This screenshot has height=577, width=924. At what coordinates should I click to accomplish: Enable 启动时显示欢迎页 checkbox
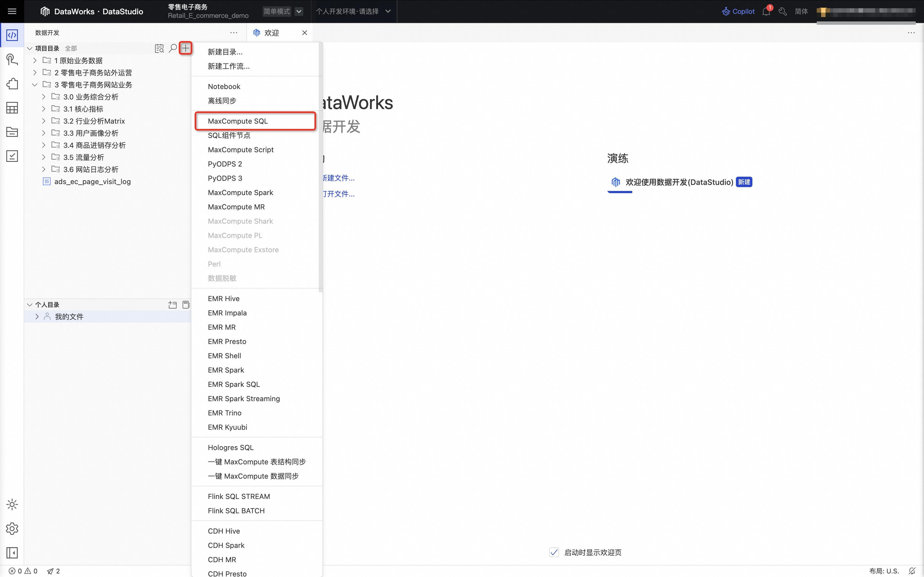click(554, 552)
